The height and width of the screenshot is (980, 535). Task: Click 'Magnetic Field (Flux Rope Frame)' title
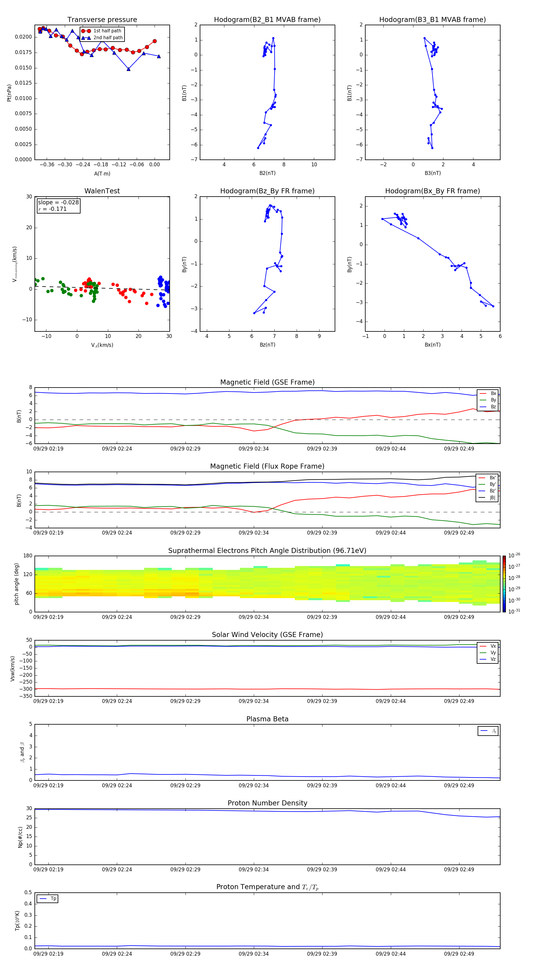tap(267, 467)
